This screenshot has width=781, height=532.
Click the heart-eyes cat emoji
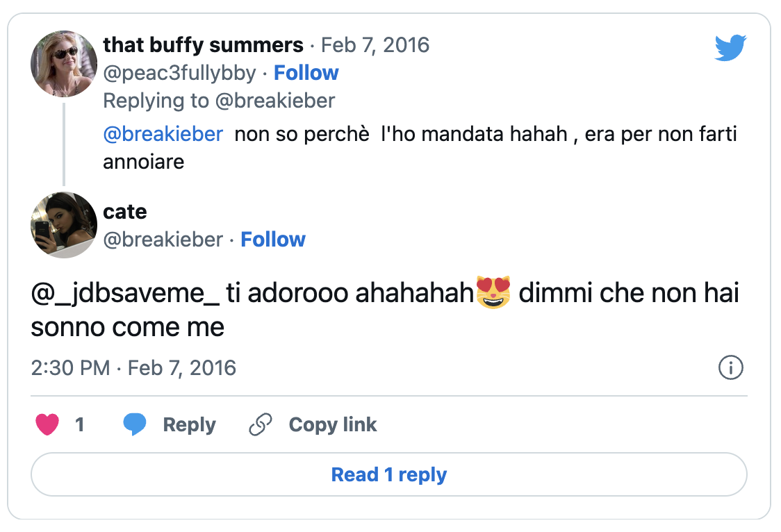494,292
